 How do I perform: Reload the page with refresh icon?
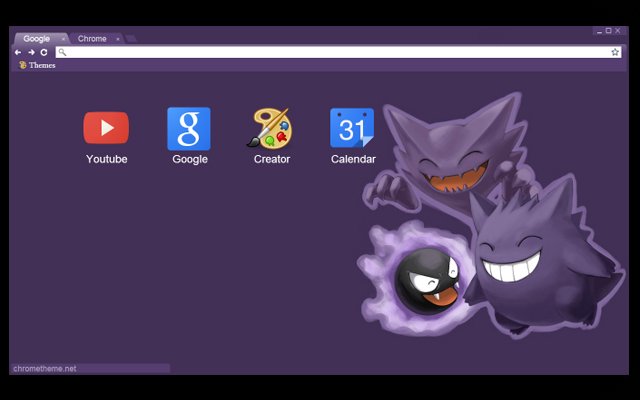pos(44,52)
